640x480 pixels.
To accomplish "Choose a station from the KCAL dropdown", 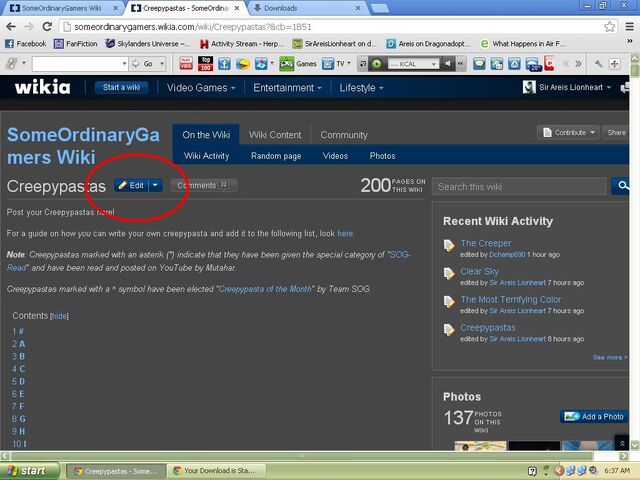I will click(x=413, y=64).
